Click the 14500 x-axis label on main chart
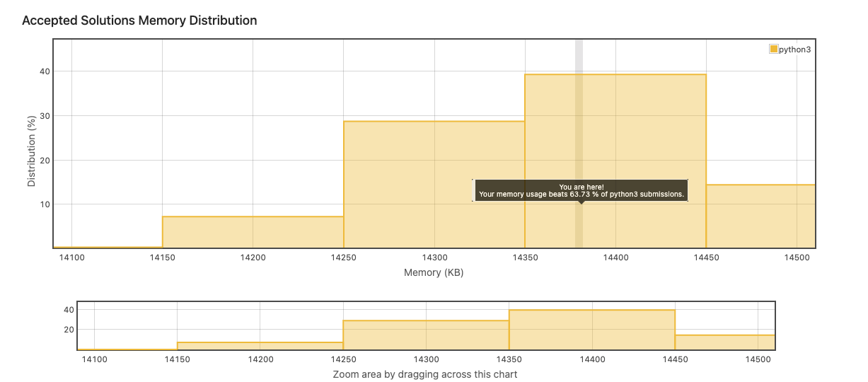This screenshot has height=382, width=868. click(797, 257)
